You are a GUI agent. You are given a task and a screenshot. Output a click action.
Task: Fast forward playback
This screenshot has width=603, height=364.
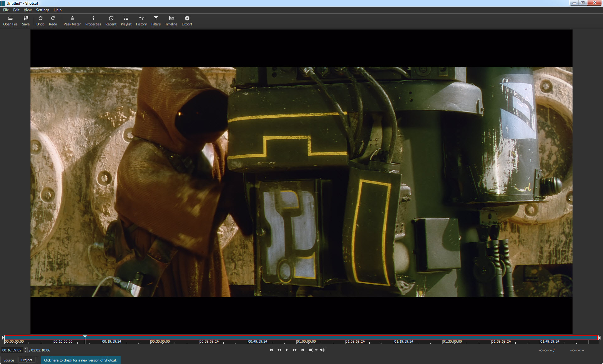coord(295,350)
